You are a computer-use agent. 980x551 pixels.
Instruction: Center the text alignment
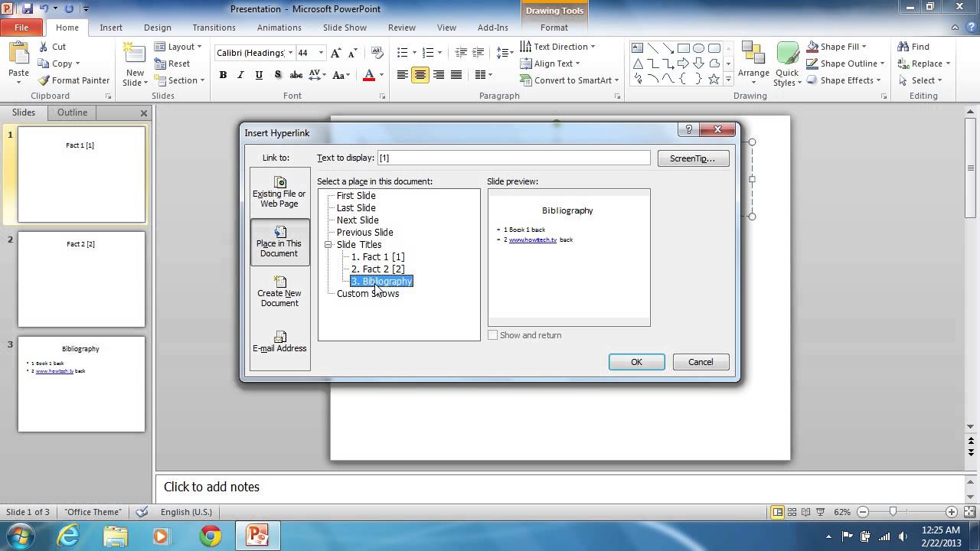420,75
